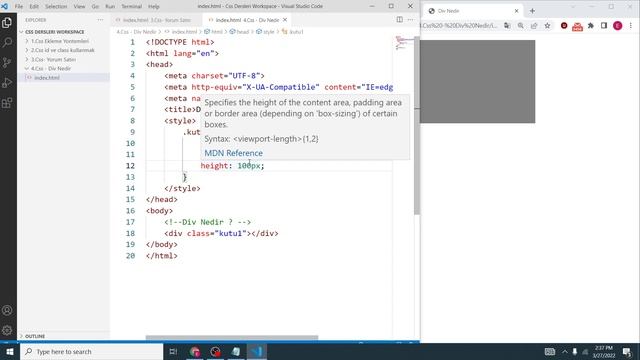Open the Manage gear in activity bar
This screenshot has height=360, width=640.
coord(7,330)
